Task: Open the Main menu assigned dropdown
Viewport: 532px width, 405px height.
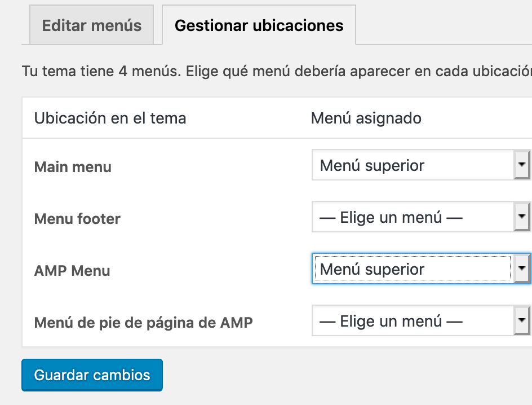Action: tap(422, 165)
